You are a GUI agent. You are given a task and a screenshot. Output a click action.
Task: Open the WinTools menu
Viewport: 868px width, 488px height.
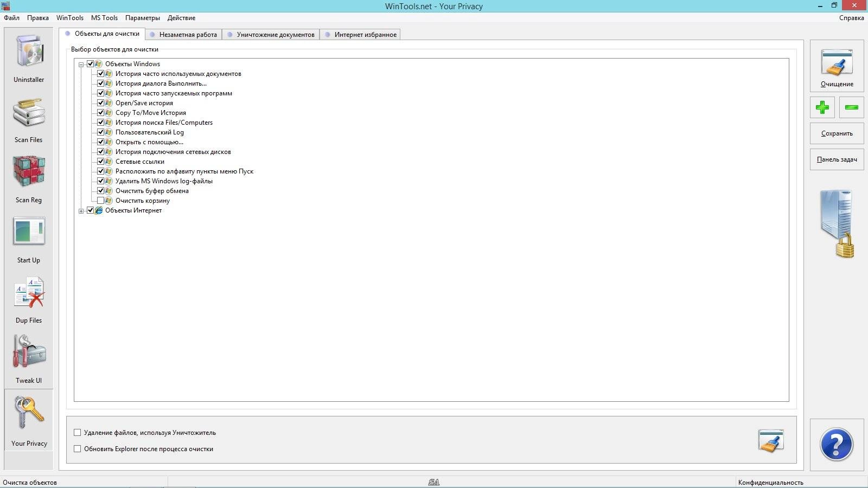coord(70,18)
